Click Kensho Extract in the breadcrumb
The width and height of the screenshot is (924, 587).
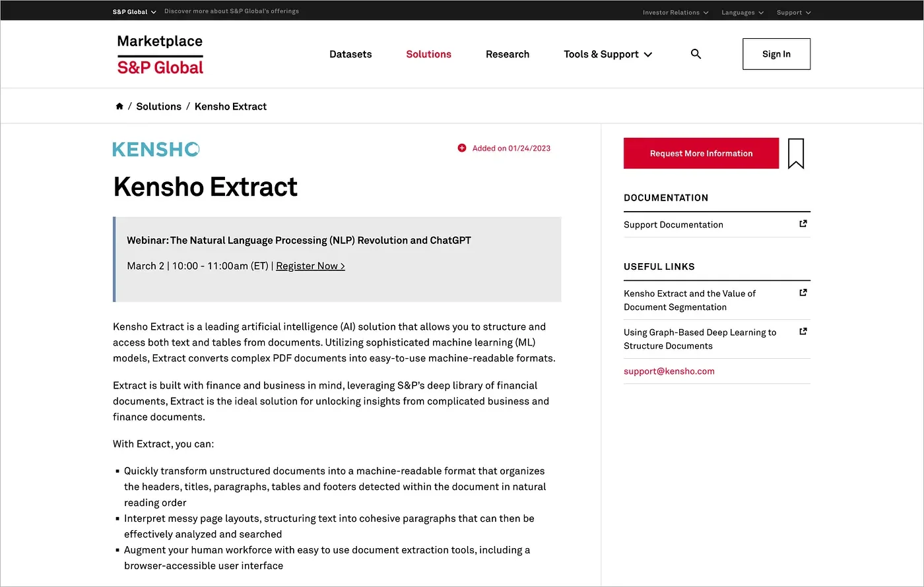(x=230, y=106)
